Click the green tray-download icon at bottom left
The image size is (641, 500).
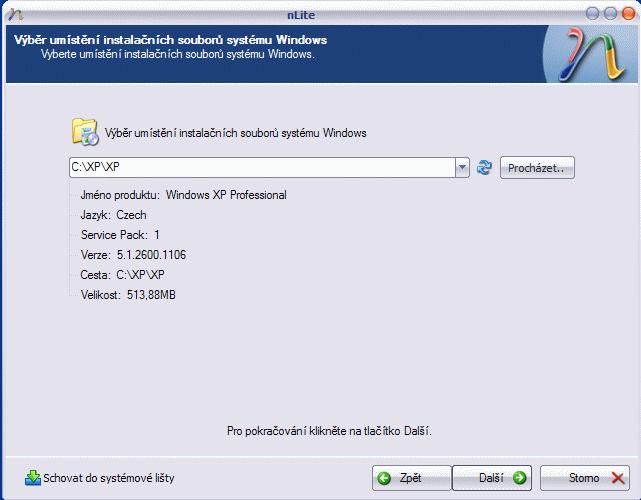point(33,478)
